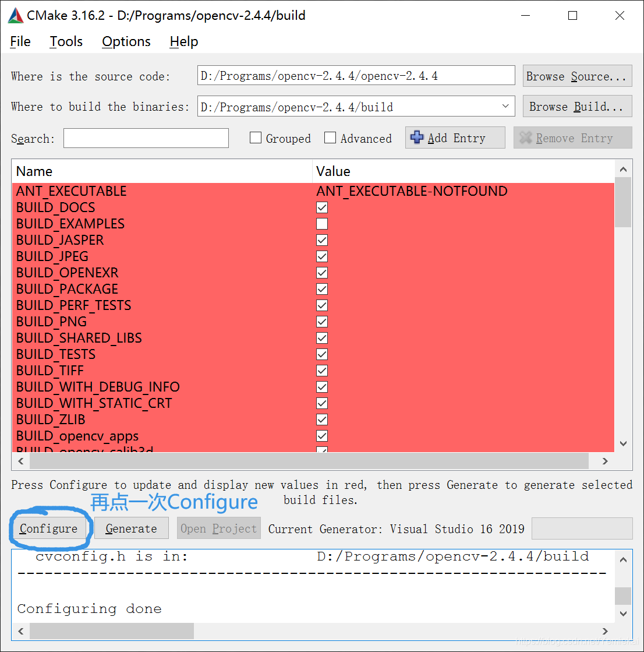Click the entry list scroll-right arrow
The width and height of the screenshot is (644, 652).
[606, 461]
